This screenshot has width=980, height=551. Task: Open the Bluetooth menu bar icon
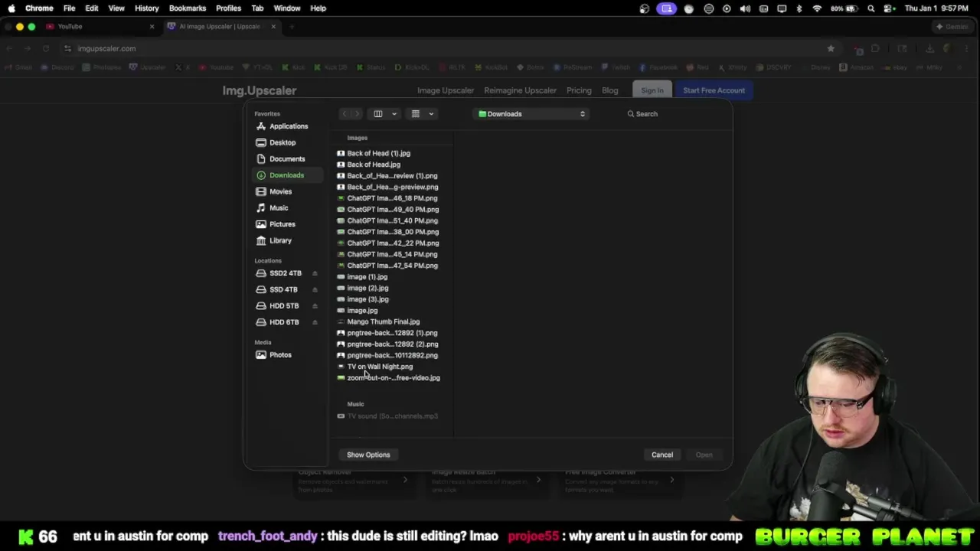tap(799, 8)
